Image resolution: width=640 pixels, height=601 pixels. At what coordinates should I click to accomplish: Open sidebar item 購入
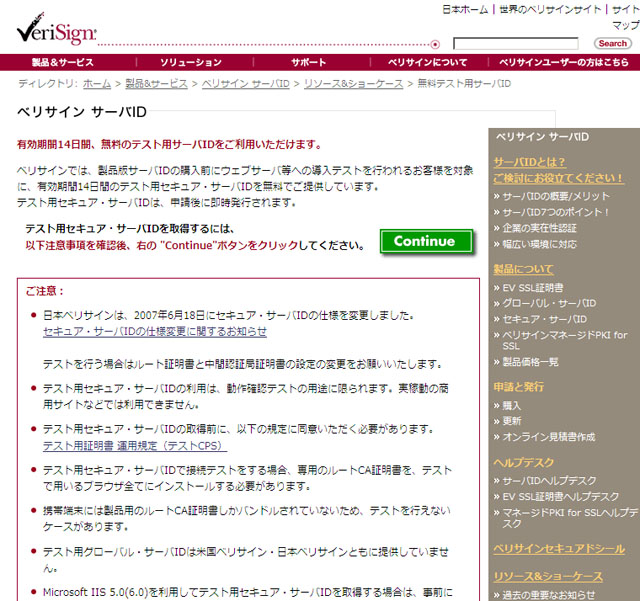511,405
